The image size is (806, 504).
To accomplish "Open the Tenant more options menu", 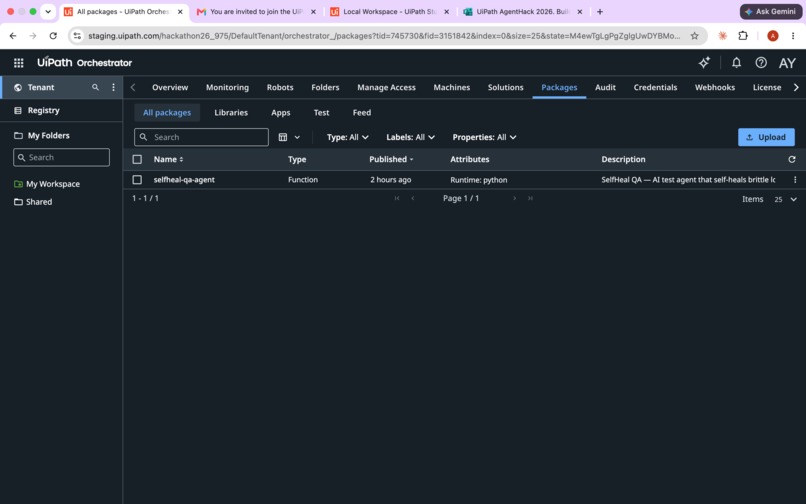I will click(x=113, y=87).
